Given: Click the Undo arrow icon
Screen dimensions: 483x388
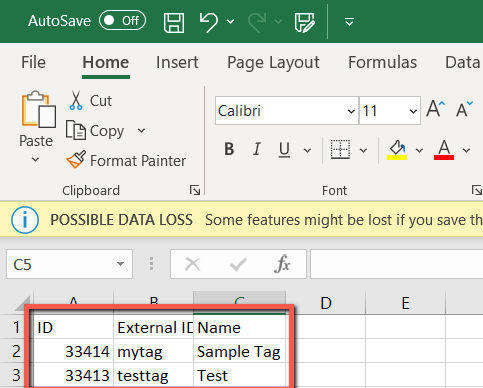Looking at the screenshot, I should tap(209, 22).
